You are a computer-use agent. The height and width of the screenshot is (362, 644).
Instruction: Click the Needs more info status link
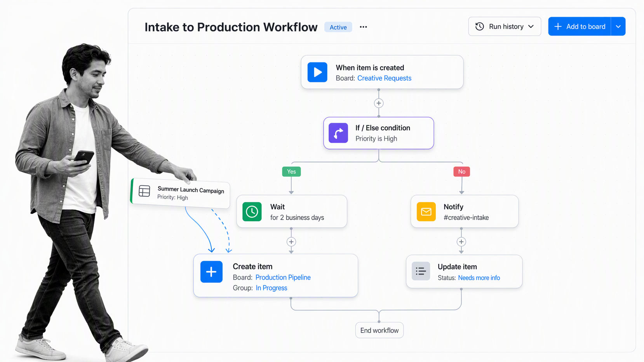tap(479, 278)
